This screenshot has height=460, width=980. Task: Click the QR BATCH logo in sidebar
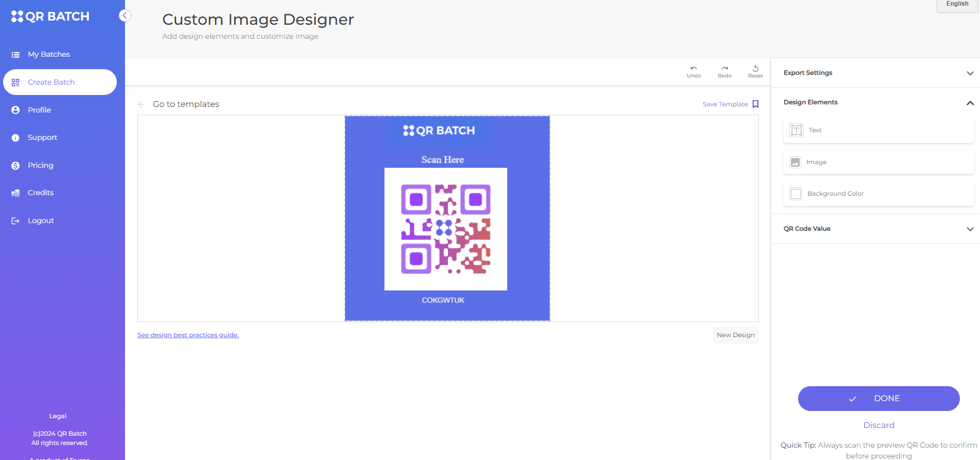tap(50, 17)
